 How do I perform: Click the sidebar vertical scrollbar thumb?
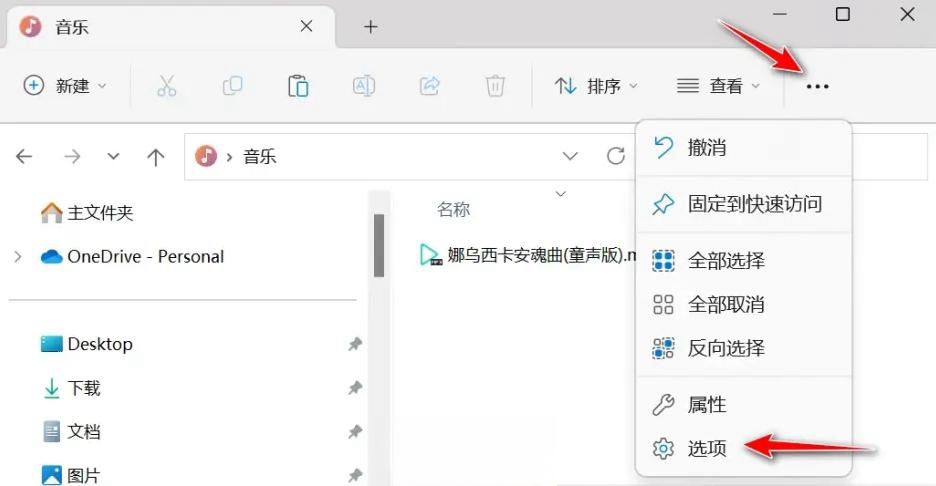point(378,245)
